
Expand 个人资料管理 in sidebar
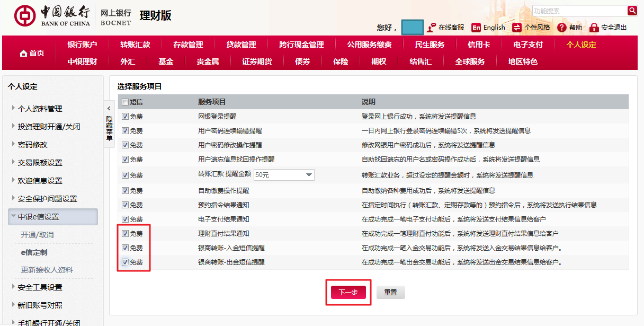point(40,109)
